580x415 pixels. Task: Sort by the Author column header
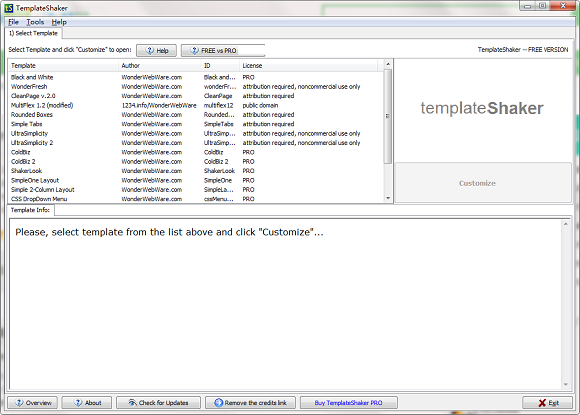coord(160,66)
